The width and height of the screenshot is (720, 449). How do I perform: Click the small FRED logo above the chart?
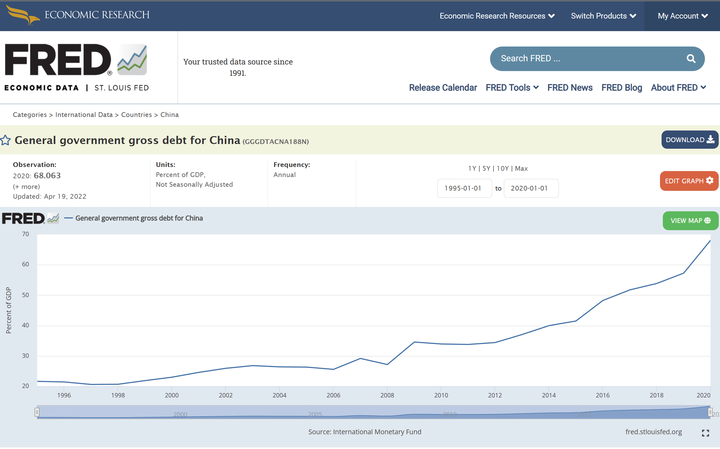click(30, 218)
